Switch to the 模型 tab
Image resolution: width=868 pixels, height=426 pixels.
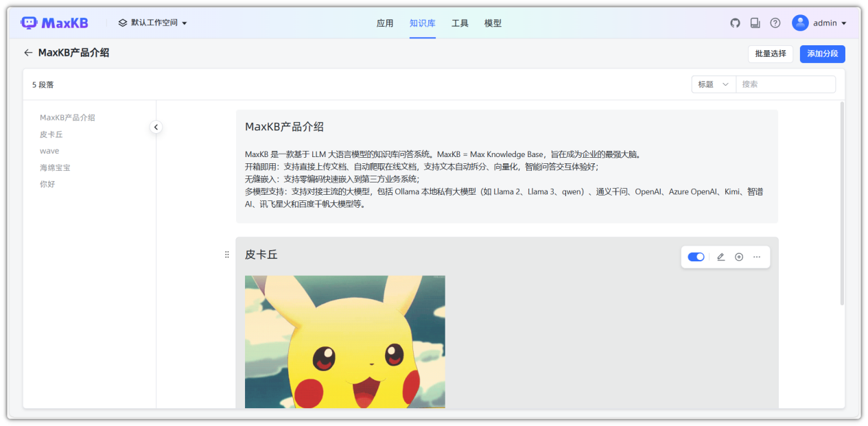point(493,23)
